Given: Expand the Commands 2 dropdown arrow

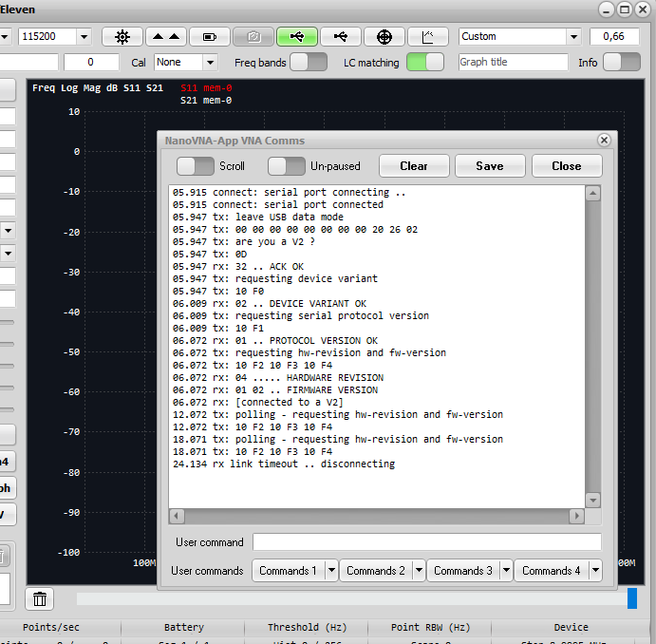Looking at the screenshot, I should pos(419,570).
